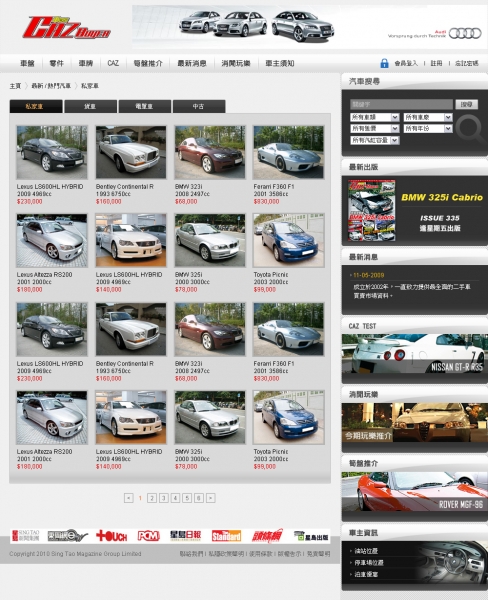Select the 貨車 tab
Viewport: 488px width, 600px height.
click(90, 106)
